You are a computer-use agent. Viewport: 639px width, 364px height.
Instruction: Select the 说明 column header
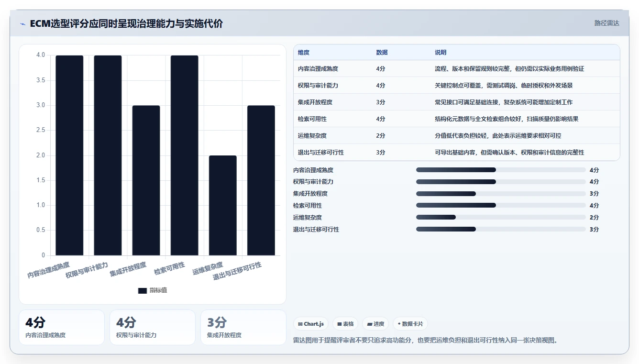[x=441, y=53]
